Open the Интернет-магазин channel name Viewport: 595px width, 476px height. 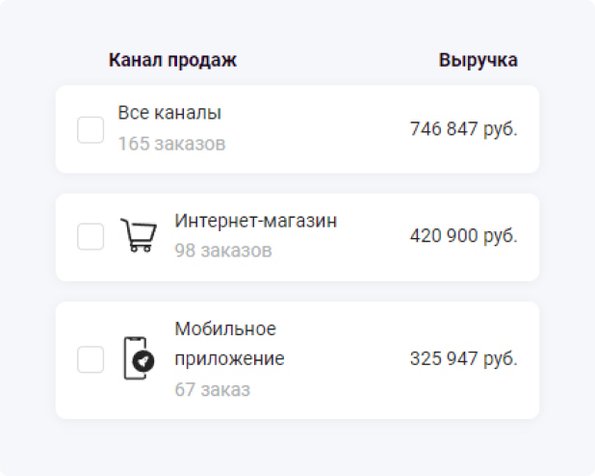(256, 221)
